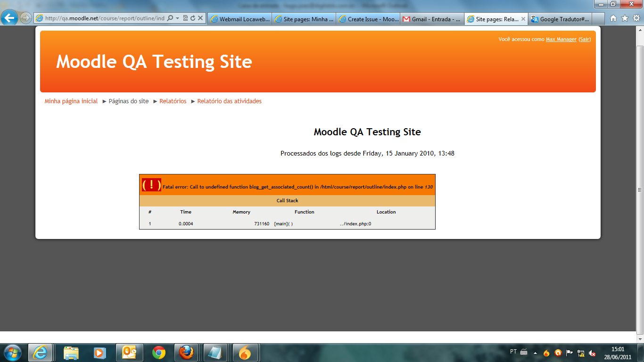Launch Windows Media Player from taskbar
Image resolution: width=644 pixels, height=362 pixels.
(99, 353)
